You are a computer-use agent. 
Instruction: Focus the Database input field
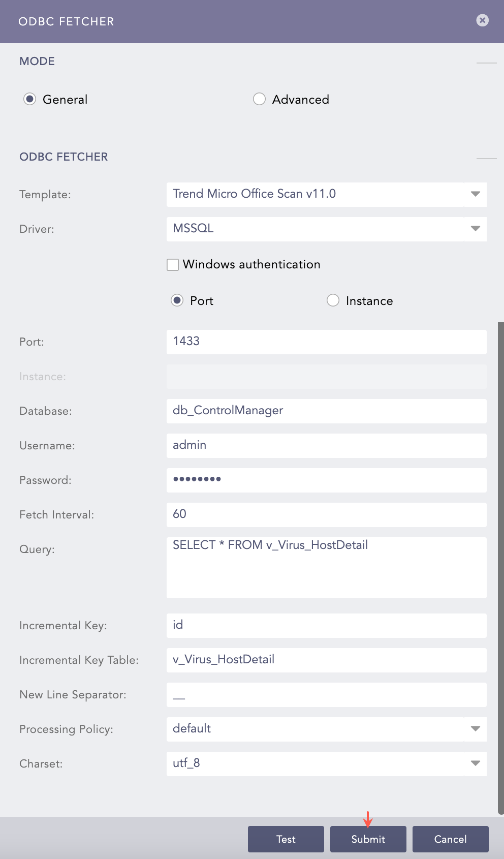click(x=326, y=411)
